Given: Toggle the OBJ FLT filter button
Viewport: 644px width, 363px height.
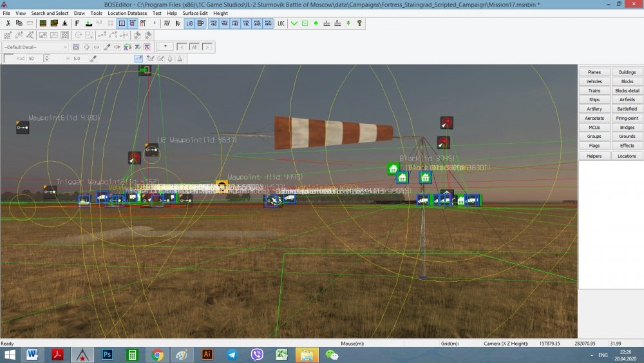Looking at the screenshot, I should tap(167, 23).
